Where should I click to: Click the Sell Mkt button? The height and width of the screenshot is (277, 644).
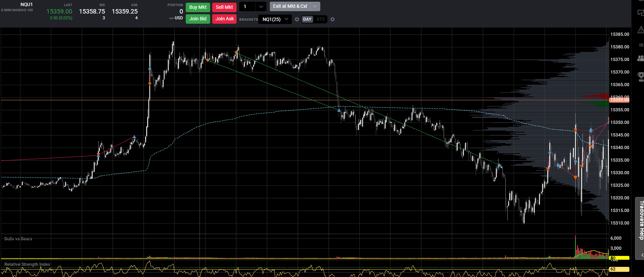224,7
